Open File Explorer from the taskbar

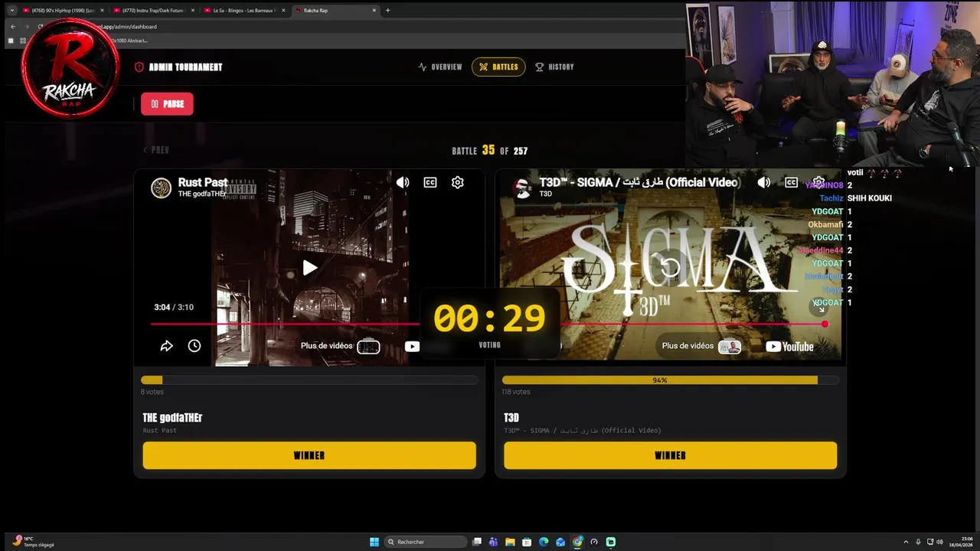pos(510,542)
